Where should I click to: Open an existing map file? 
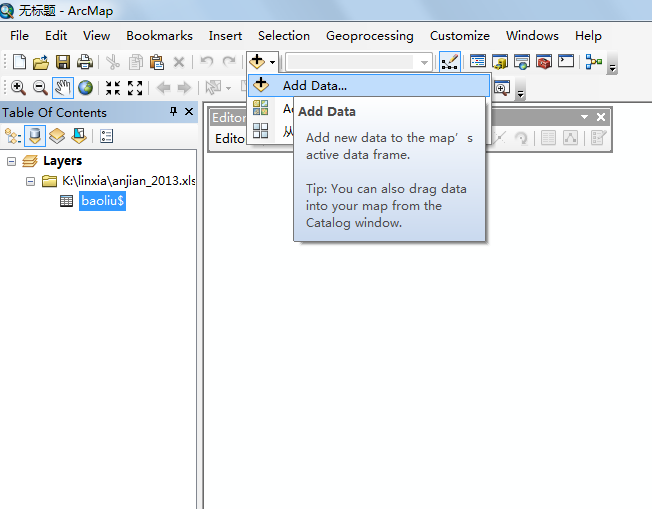click(41, 62)
